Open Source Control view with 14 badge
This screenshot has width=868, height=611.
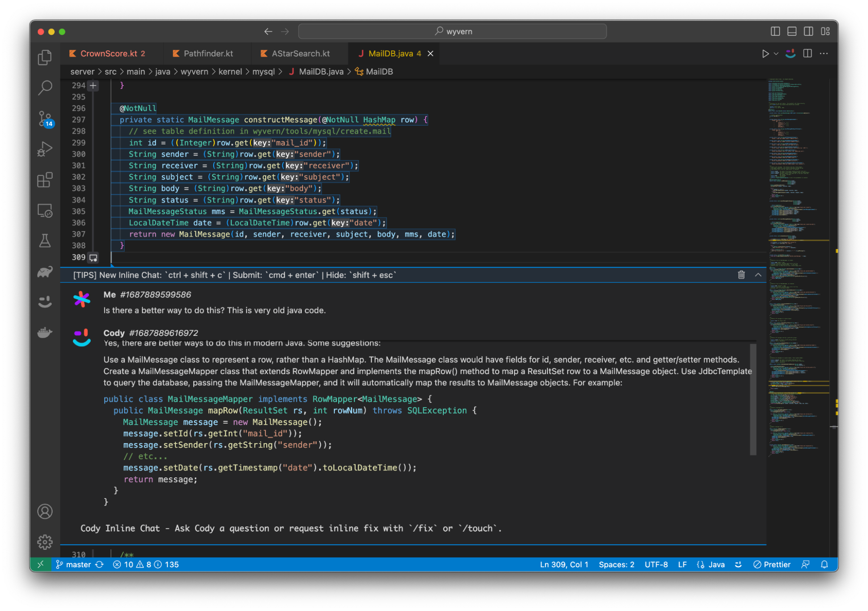(45, 118)
